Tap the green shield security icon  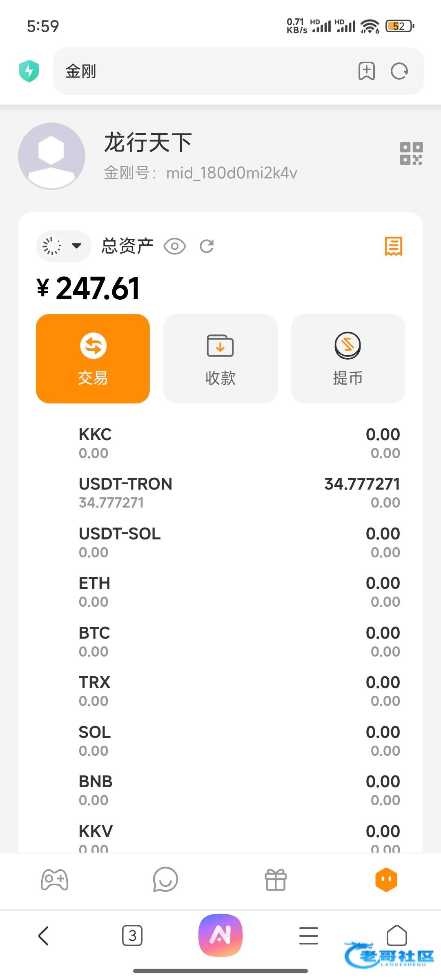[29, 71]
